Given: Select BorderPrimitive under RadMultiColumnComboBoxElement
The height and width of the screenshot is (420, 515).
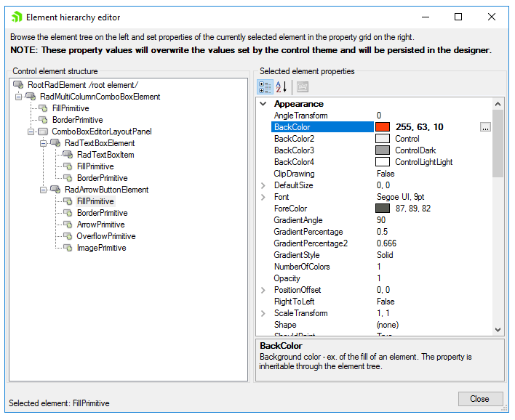Looking at the screenshot, I should [x=78, y=120].
